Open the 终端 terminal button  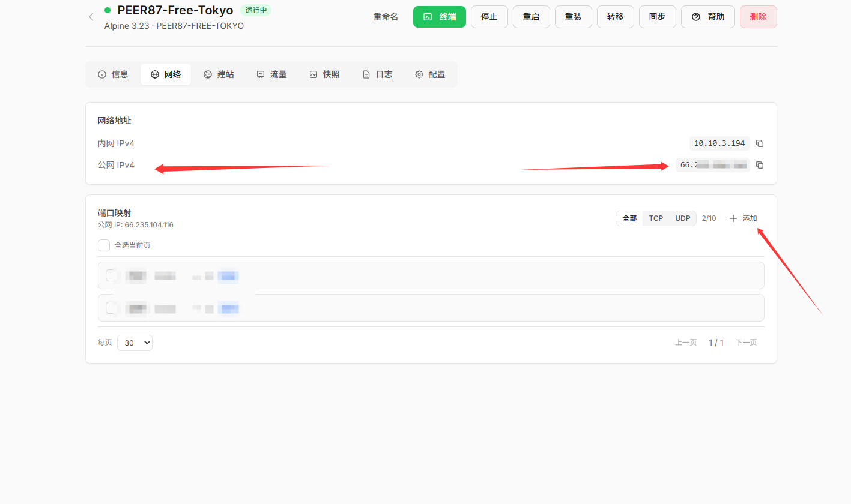[x=439, y=17]
